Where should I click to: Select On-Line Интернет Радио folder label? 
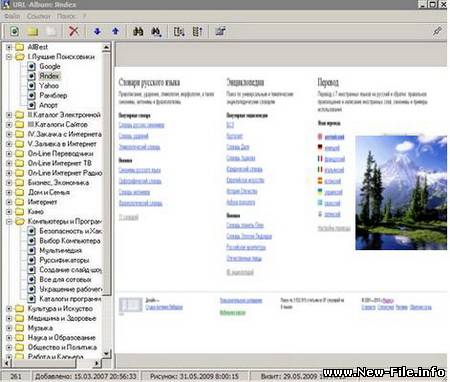65,173
